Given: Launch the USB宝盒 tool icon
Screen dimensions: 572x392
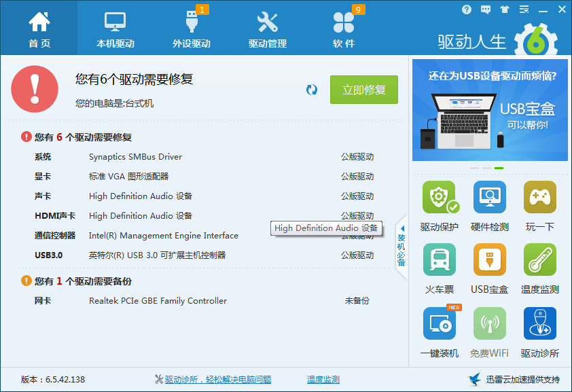Looking at the screenshot, I should click(x=490, y=261).
